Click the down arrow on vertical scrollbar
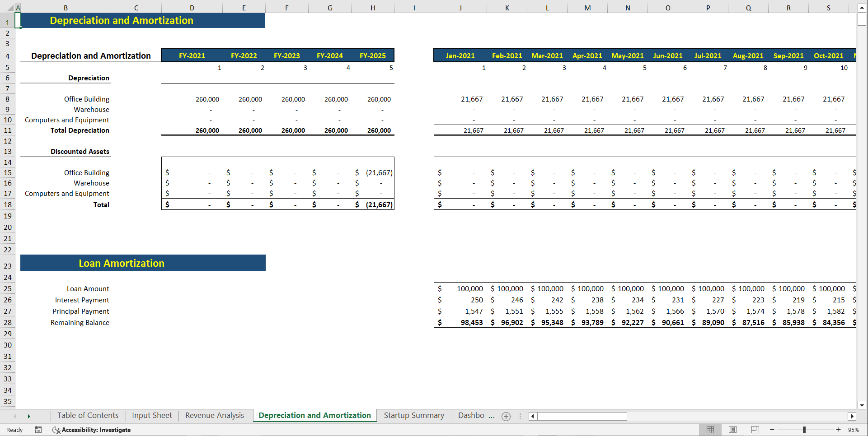The height and width of the screenshot is (436, 868). pos(862,405)
